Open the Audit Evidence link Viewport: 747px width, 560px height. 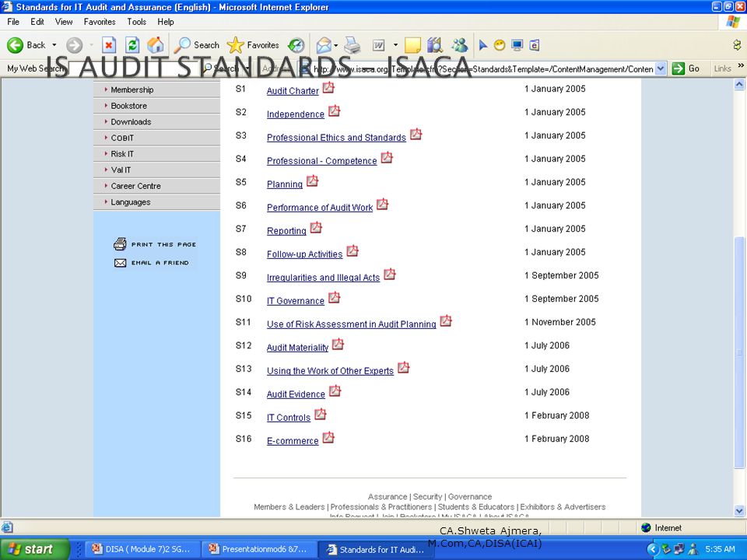click(x=296, y=394)
